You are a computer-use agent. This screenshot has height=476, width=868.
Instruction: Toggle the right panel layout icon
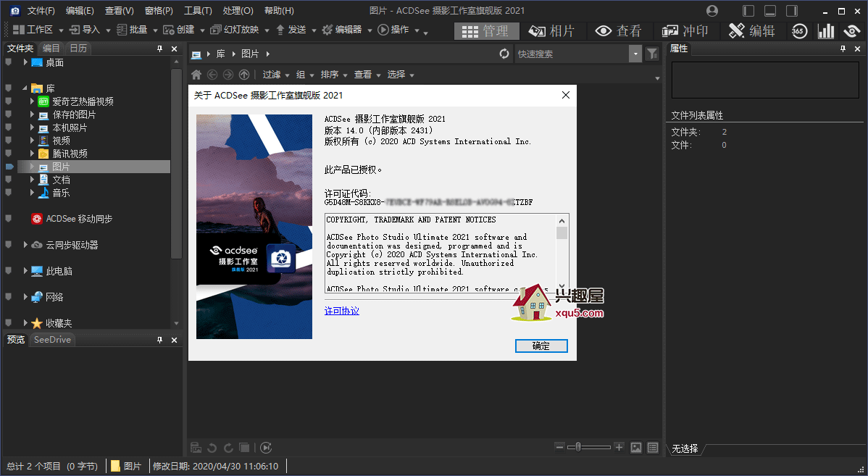[x=792, y=11]
